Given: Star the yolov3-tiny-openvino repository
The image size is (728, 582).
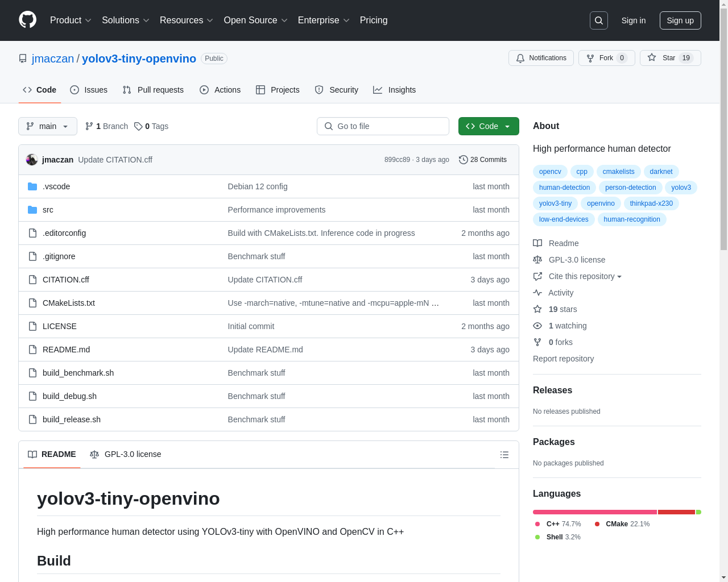Looking at the screenshot, I should [x=671, y=58].
